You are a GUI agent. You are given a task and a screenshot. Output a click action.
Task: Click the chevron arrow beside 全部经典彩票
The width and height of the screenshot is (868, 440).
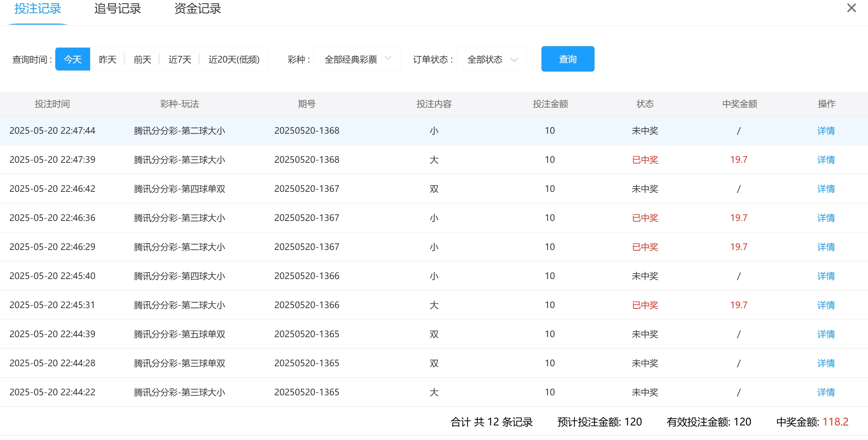click(388, 58)
